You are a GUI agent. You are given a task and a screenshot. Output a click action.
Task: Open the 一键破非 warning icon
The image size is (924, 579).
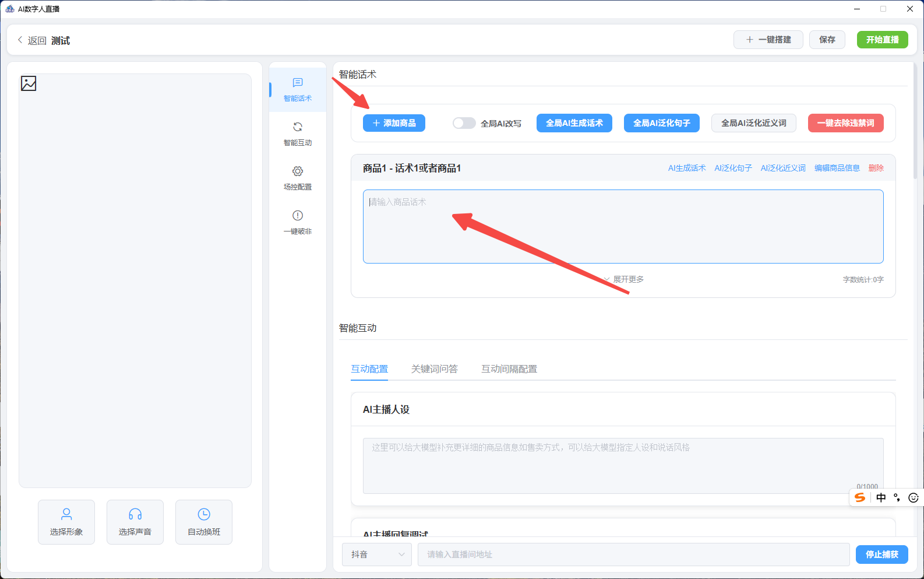click(x=297, y=216)
